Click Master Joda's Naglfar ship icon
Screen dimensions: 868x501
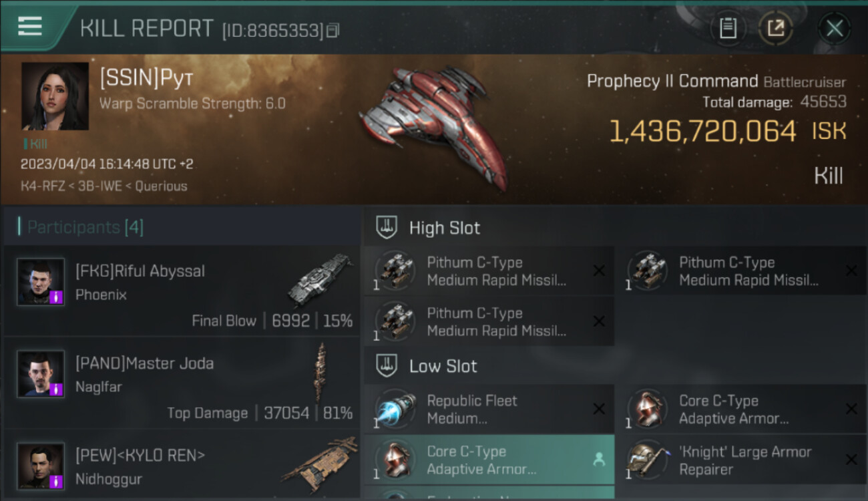(322, 372)
